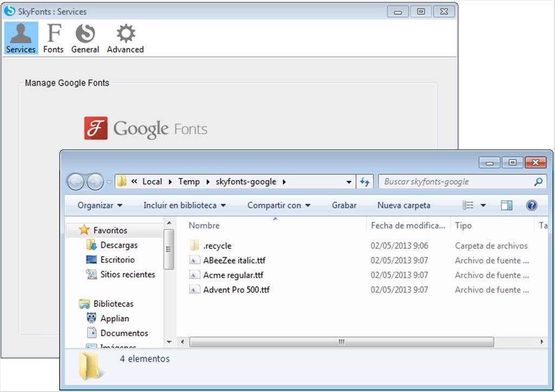Switch to the Fonts tab in SkyFonts

pos(54,38)
